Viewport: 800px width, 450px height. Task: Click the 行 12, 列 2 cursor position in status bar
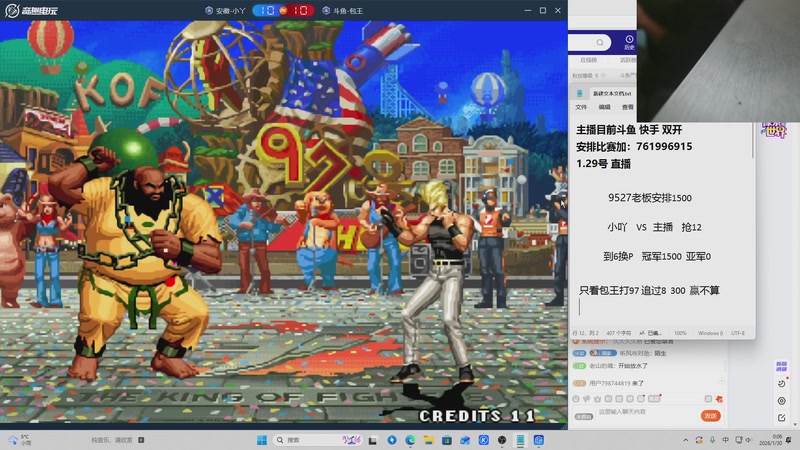(585, 333)
